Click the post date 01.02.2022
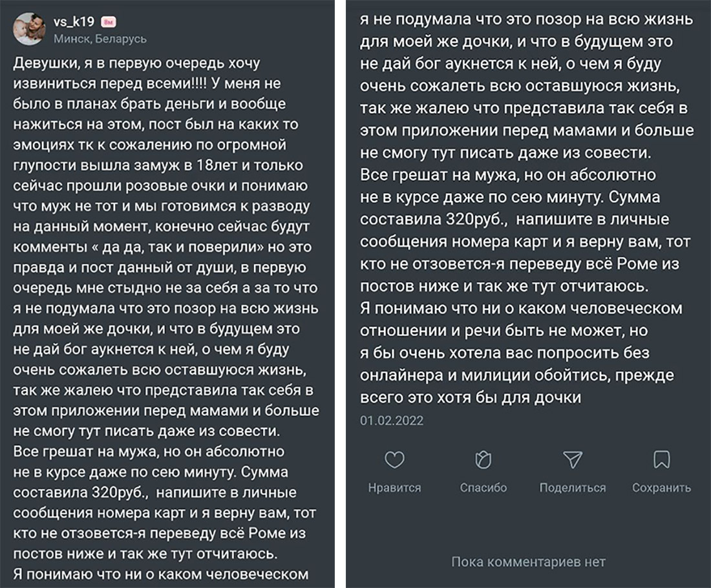711x588 pixels. [392, 421]
